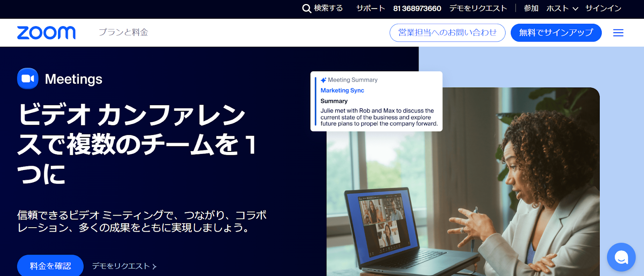Screen dimensions: 644x276
Task: Click the Meetings camera icon
Action: (x=28, y=79)
